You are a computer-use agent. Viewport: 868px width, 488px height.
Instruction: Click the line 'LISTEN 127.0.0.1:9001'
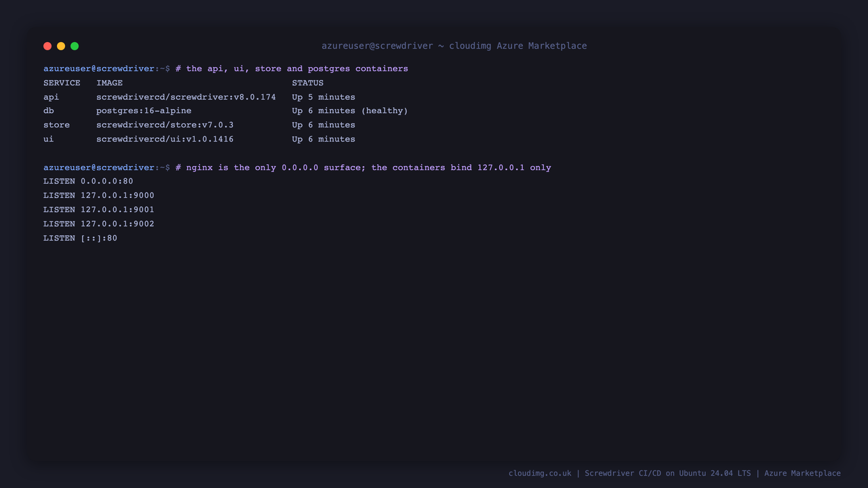[x=99, y=209]
